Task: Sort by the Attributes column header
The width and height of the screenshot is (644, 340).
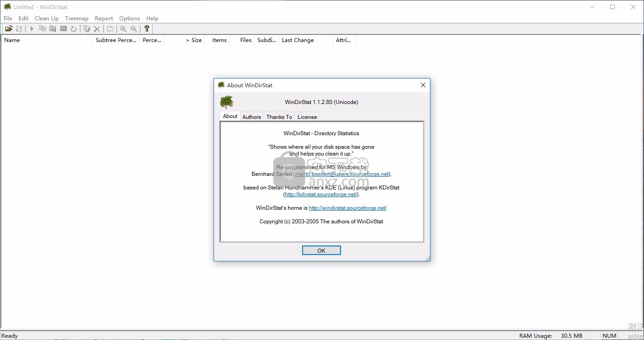Action: pyautogui.click(x=344, y=40)
